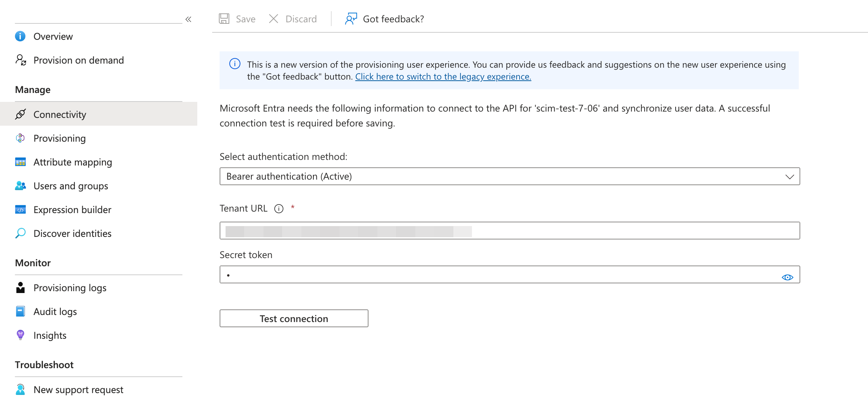Image resolution: width=868 pixels, height=415 pixels.
Task: Click the 'Select authentication method:' label
Action: click(x=283, y=157)
